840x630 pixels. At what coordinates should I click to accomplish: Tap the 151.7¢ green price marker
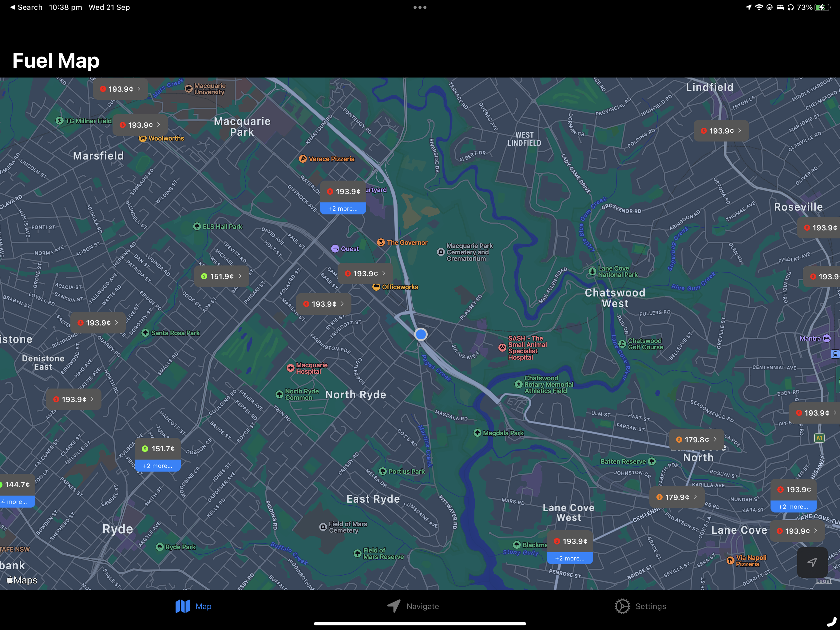click(x=158, y=449)
